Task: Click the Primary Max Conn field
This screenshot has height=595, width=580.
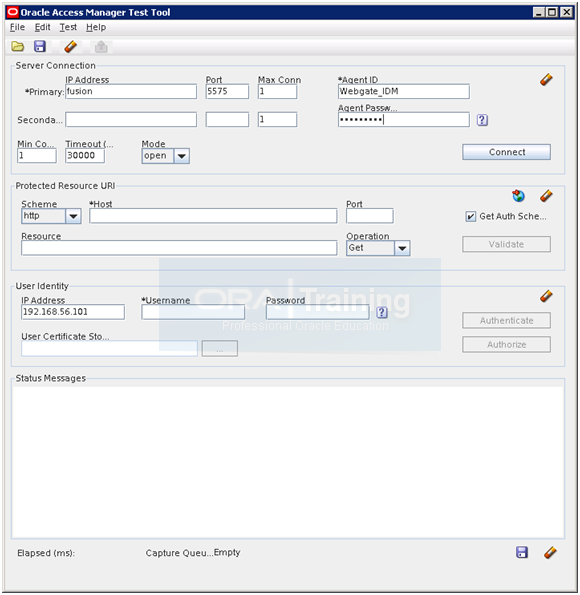Action: [x=277, y=91]
